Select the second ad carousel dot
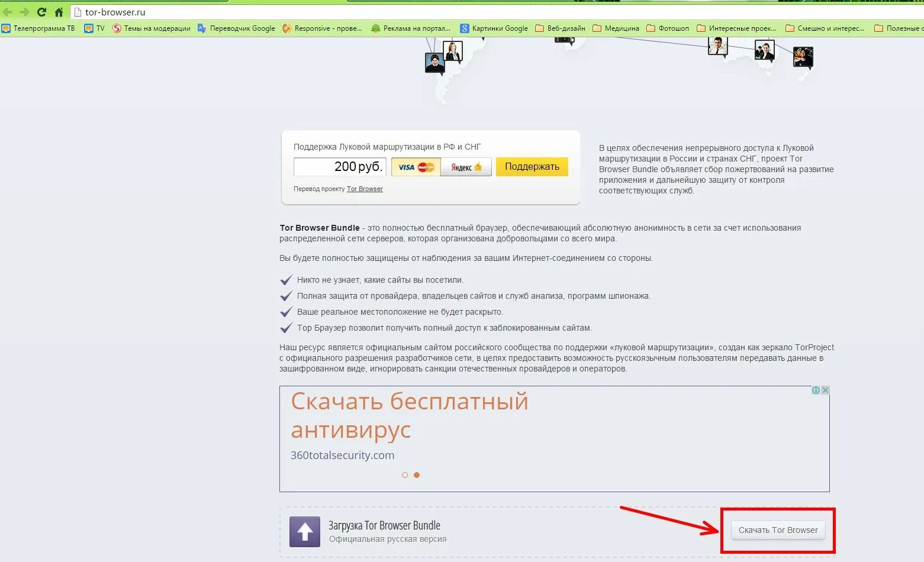 click(x=417, y=475)
